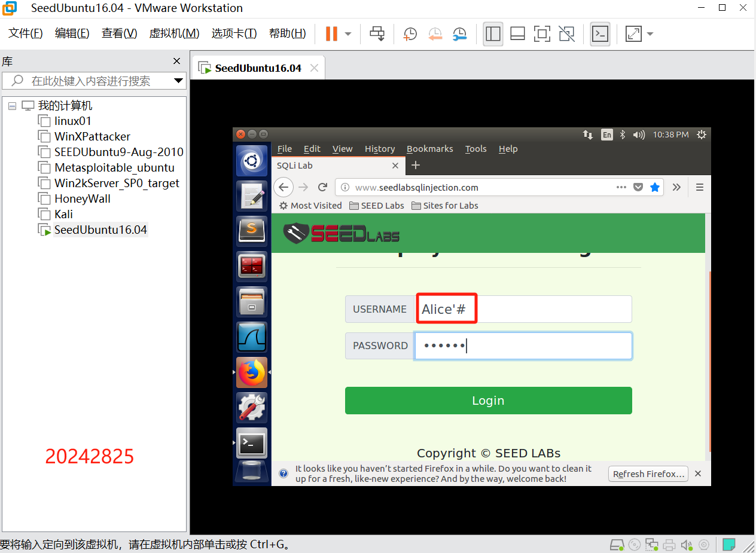756x553 pixels.
Task: Go back in Firefox
Action: (x=283, y=187)
